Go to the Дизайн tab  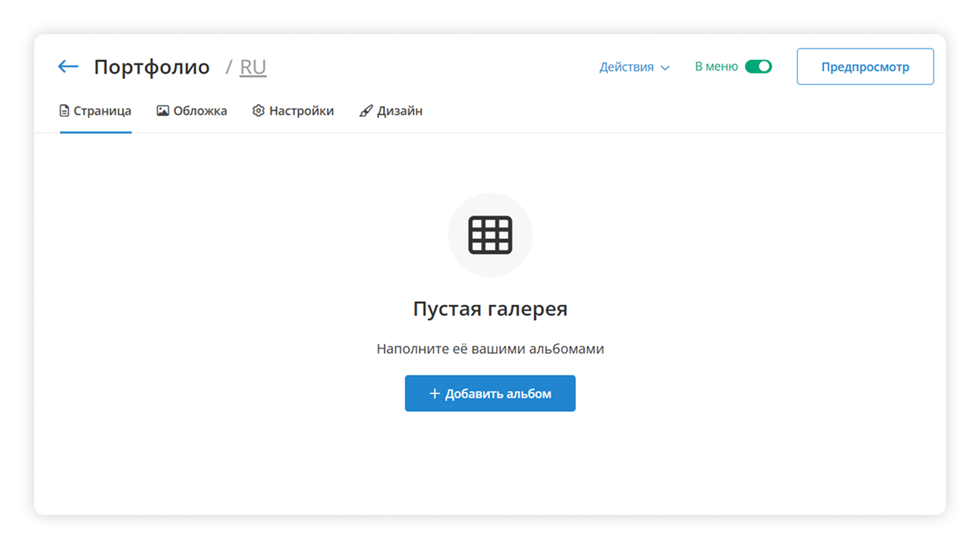(391, 110)
